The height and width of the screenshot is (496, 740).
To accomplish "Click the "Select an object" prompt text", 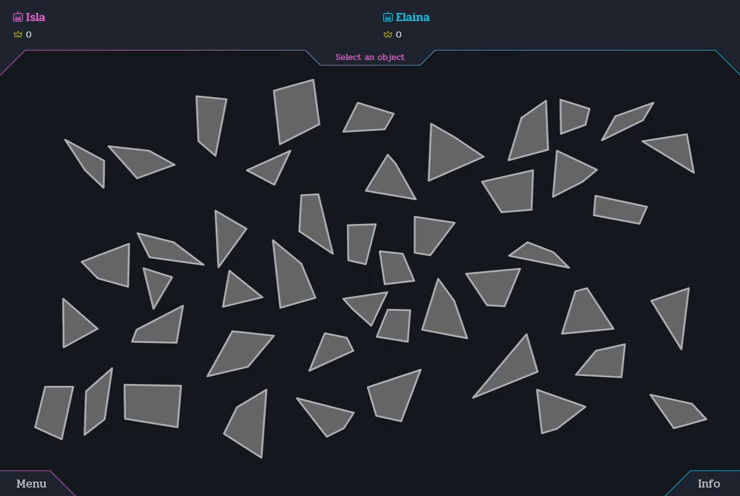I will pos(370,57).
